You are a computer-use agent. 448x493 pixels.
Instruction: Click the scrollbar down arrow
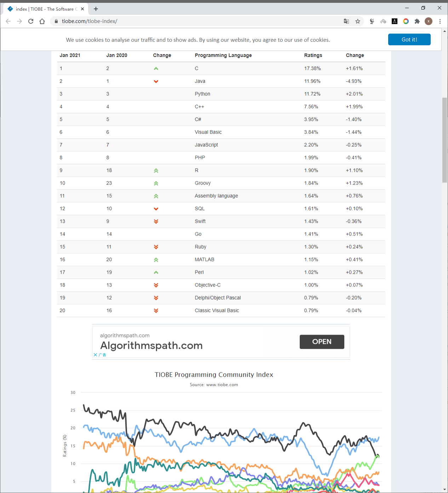point(444,489)
